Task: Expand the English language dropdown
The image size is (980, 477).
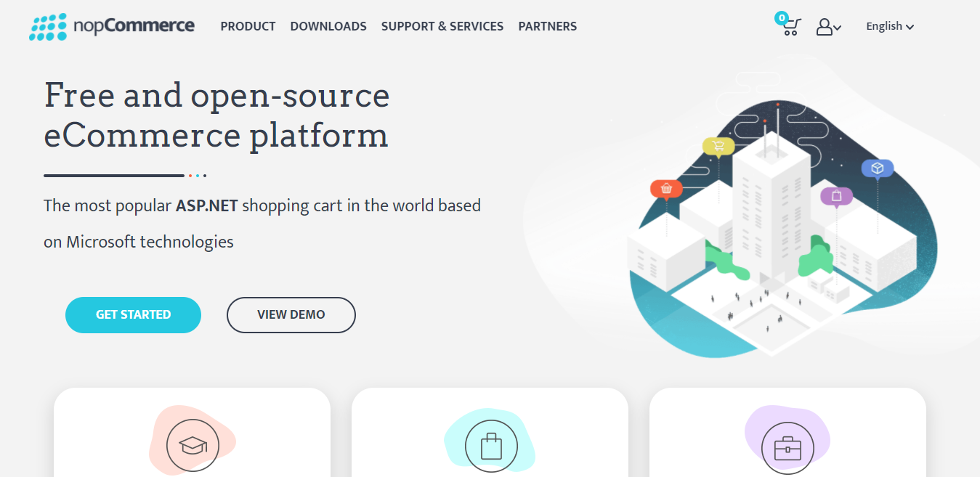Action: click(890, 26)
